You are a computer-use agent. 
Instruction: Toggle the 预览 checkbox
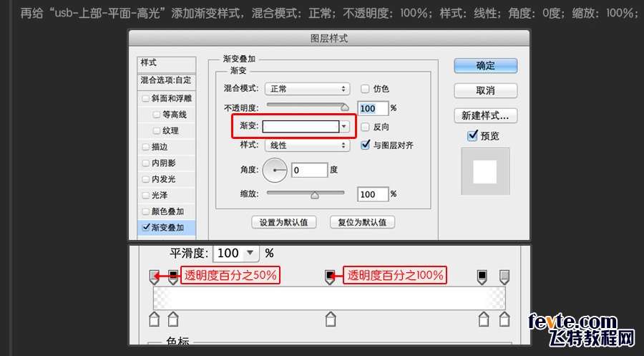[472, 135]
